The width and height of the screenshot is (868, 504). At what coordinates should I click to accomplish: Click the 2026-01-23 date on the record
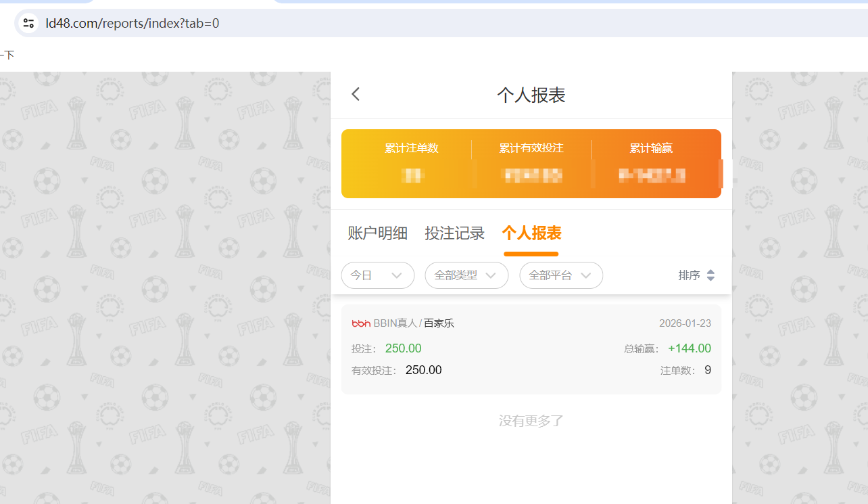685,323
